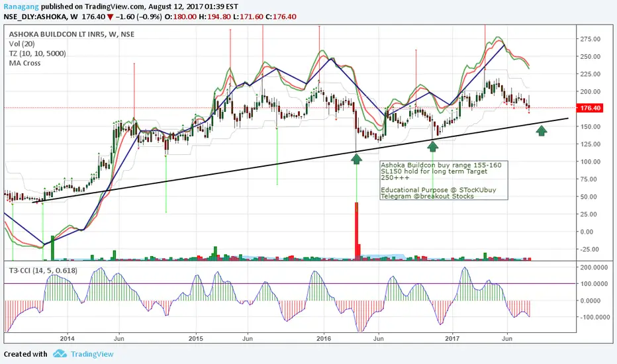The height and width of the screenshot is (364, 617).
Task: Click the 275.00 price axis label
Action: pyautogui.click(x=591, y=39)
